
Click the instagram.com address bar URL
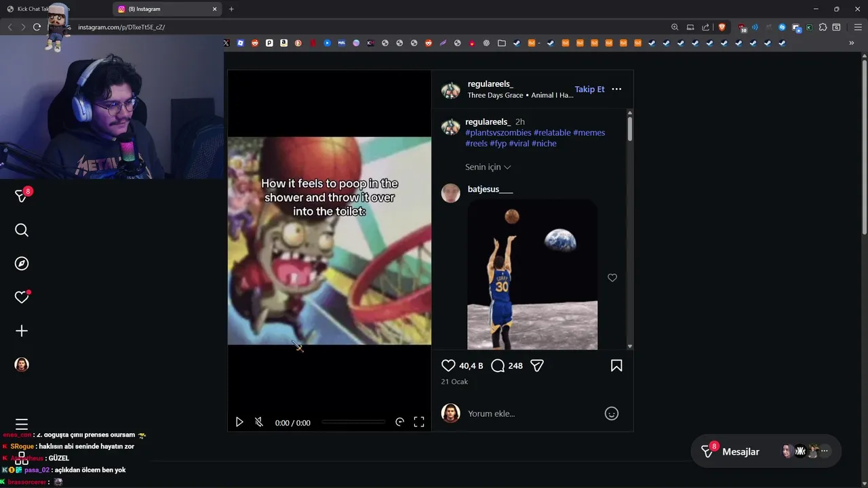tap(121, 27)
